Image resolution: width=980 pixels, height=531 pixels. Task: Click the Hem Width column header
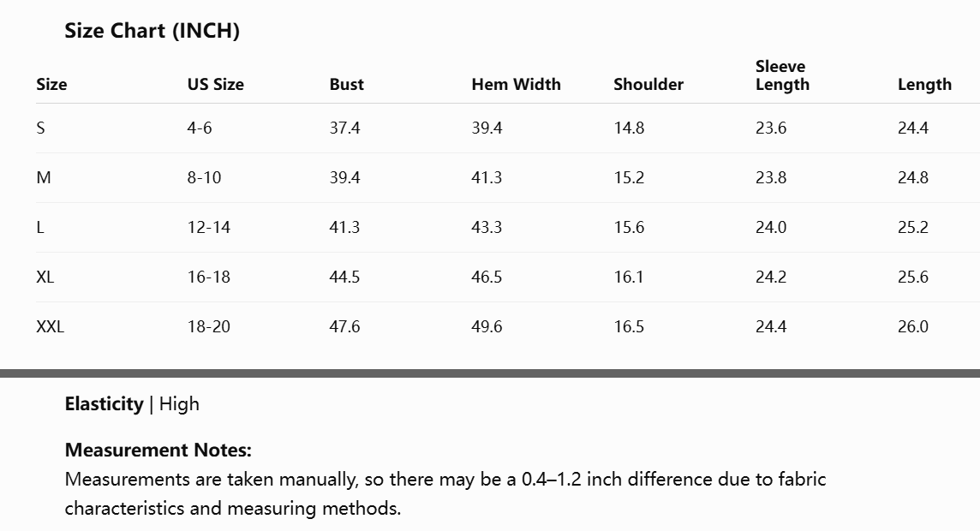(x=516, y=84)
